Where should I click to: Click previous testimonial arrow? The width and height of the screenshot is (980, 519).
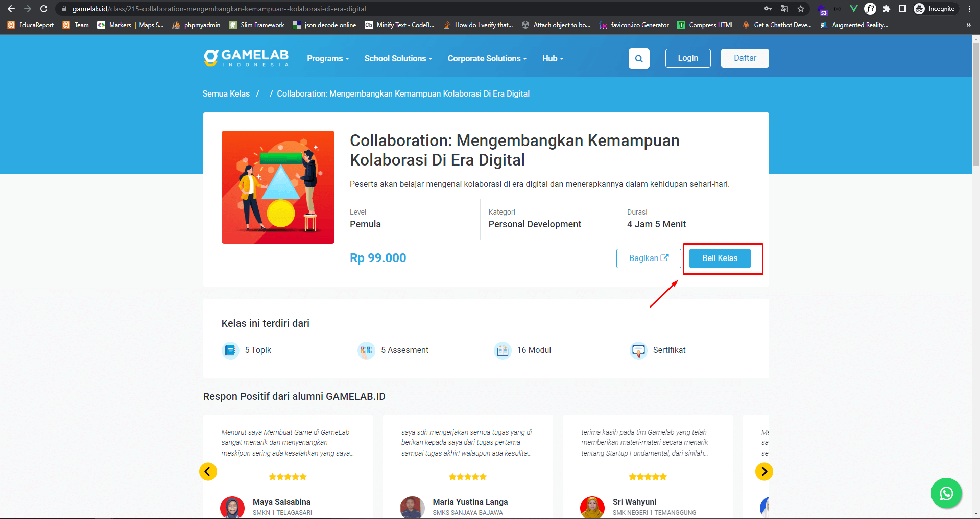pos(208,471)
